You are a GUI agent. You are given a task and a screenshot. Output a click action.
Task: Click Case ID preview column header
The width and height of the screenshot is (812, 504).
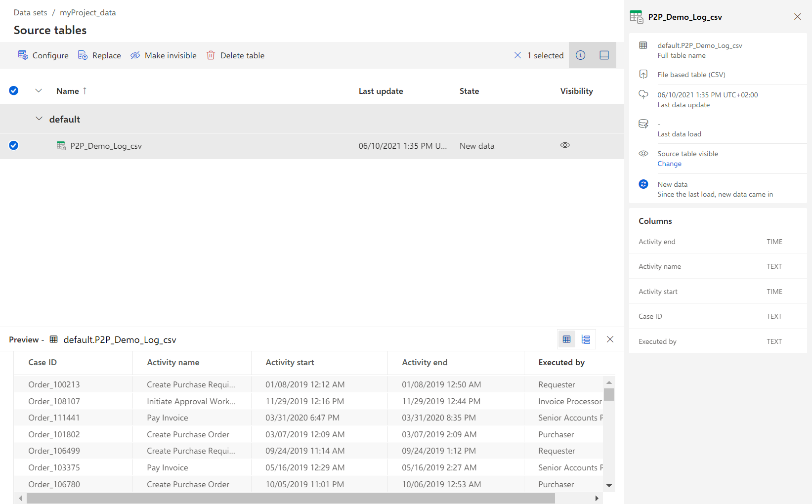coord(43,362)
